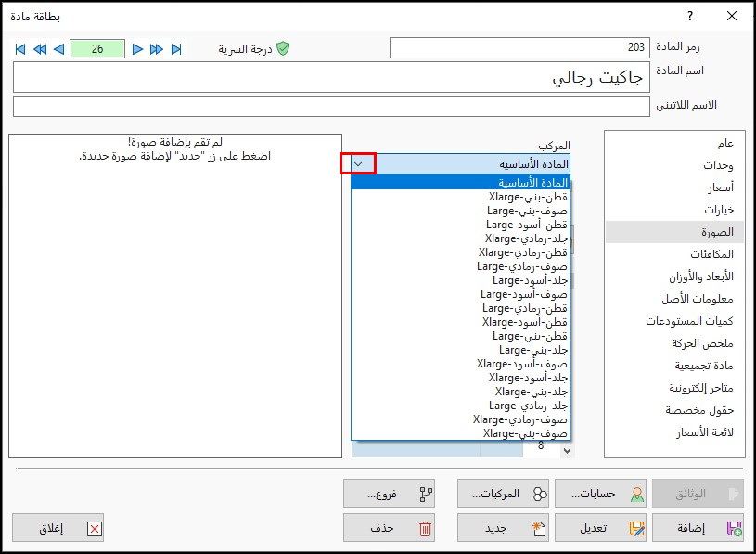Open the معلومات الأصل tab

pyautogui.click(x=674, y=299)
